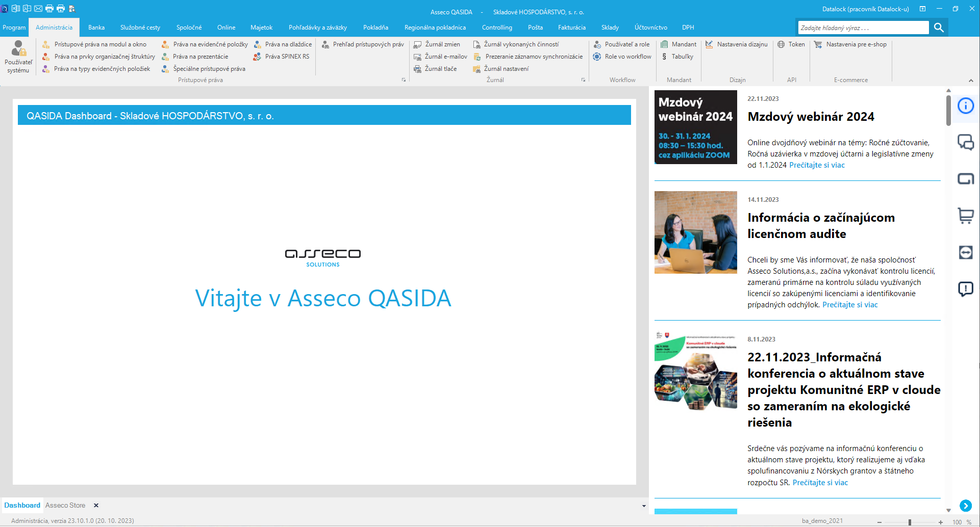Open Používateľ a role workflow
This screenshot has width=980, height=527.
621,44
